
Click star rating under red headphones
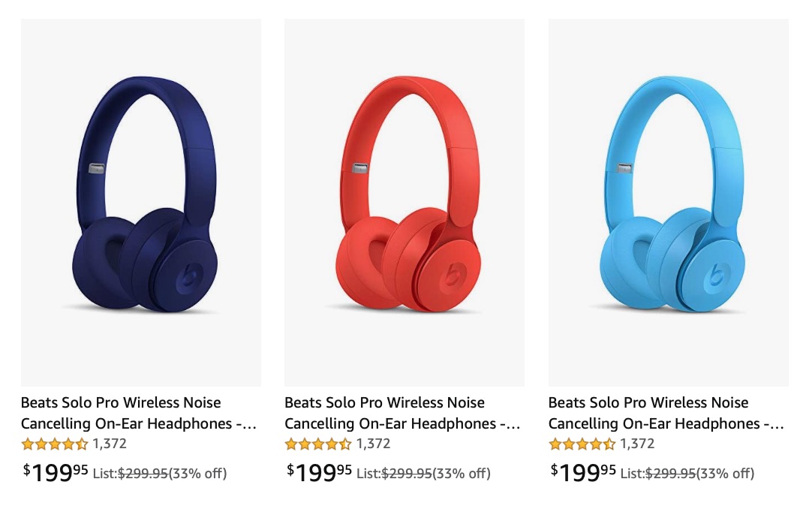click(x=318, y=444)
